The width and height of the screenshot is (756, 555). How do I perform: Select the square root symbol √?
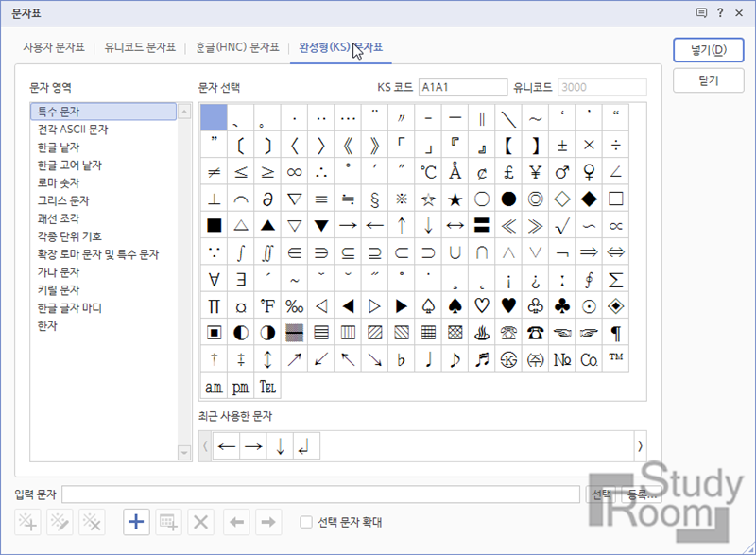(562, 225)
